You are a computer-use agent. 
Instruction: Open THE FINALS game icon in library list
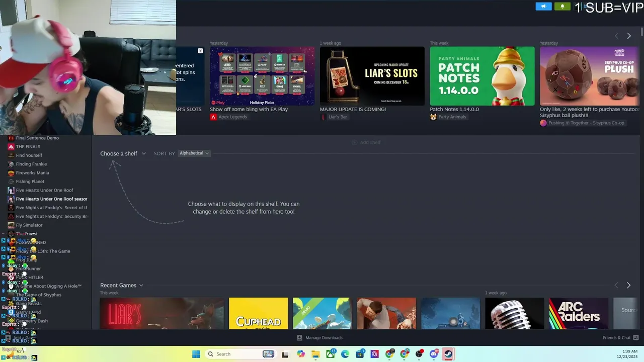(11, 147)
